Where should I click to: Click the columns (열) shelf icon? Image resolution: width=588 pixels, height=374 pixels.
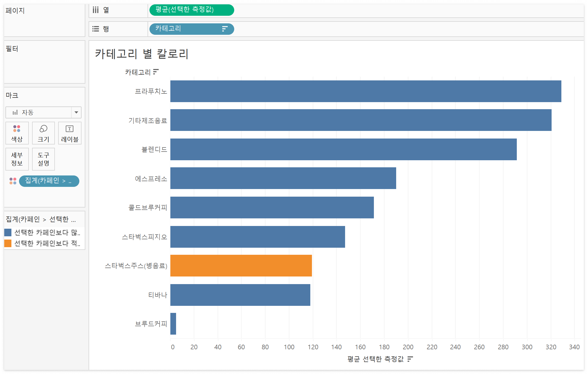[x=96, y=10]
